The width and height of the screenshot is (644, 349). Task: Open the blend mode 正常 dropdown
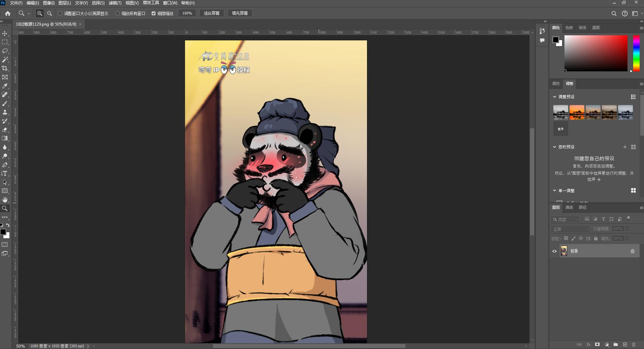[570, 229]
